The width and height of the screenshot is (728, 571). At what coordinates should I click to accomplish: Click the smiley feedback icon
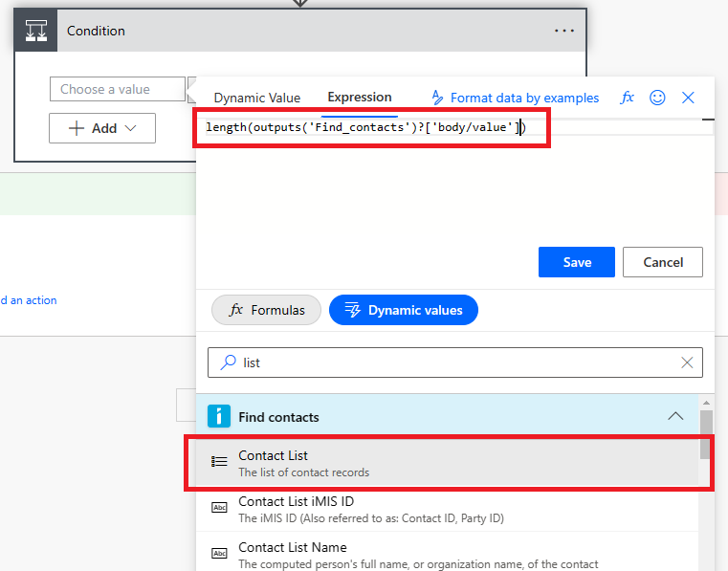(x=657, y=98)
